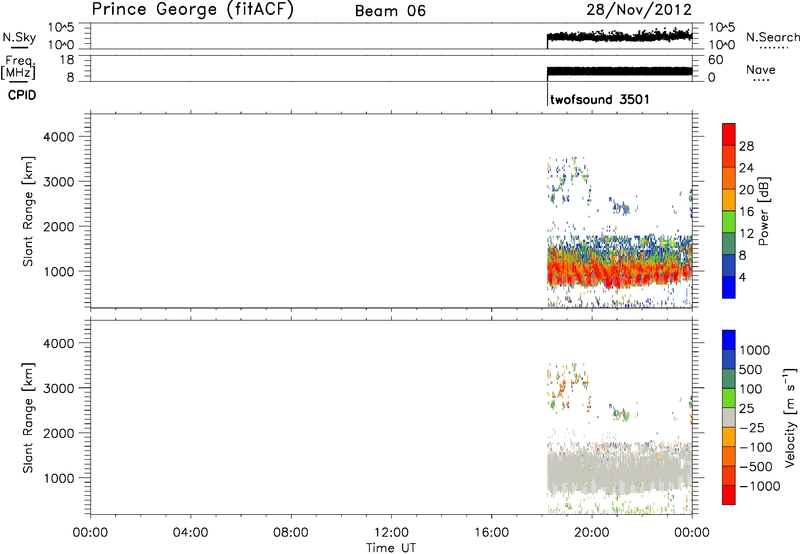800x554 pixels.
Task: Click the red high-power backscatter band near 1000 km
Action: coord(619,270)
